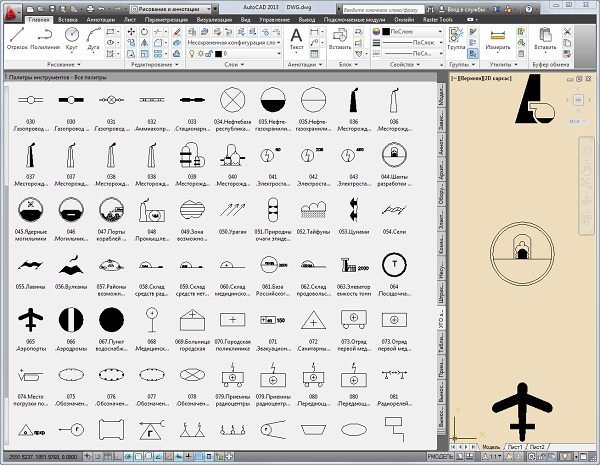Viewport: 600px width, 465px height.
Task: Select the Полилиния (Polyline) tool
Action: (x=45, y=37)
